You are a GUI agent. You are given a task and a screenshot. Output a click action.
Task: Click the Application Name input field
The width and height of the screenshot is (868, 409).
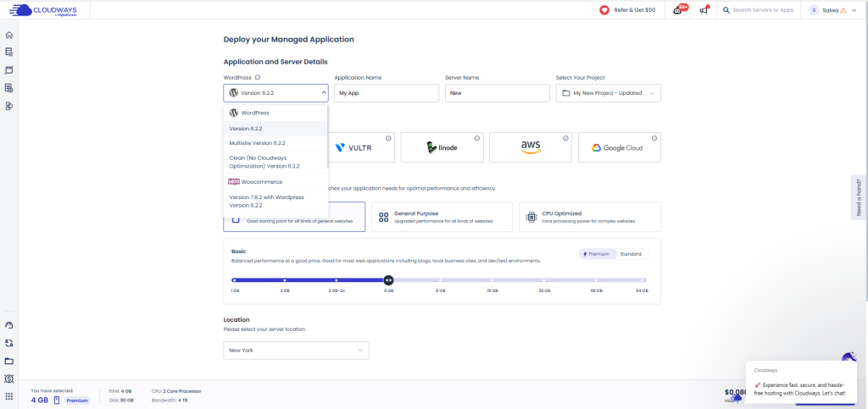click(x=387, y=93)
